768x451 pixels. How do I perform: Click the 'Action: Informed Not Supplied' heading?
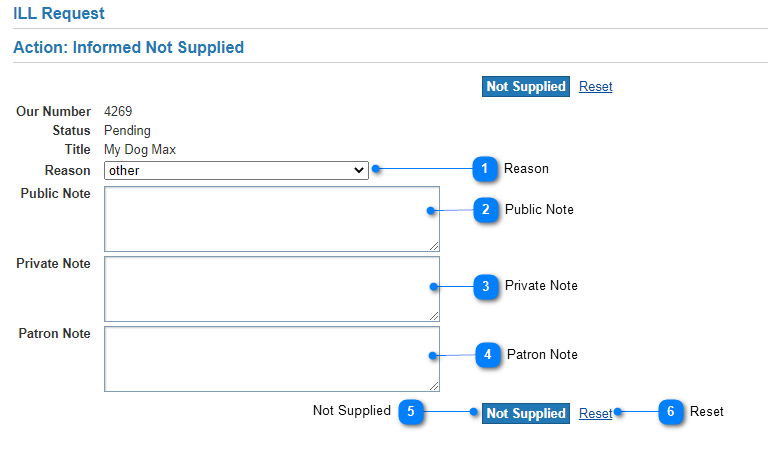pos(128,47)
